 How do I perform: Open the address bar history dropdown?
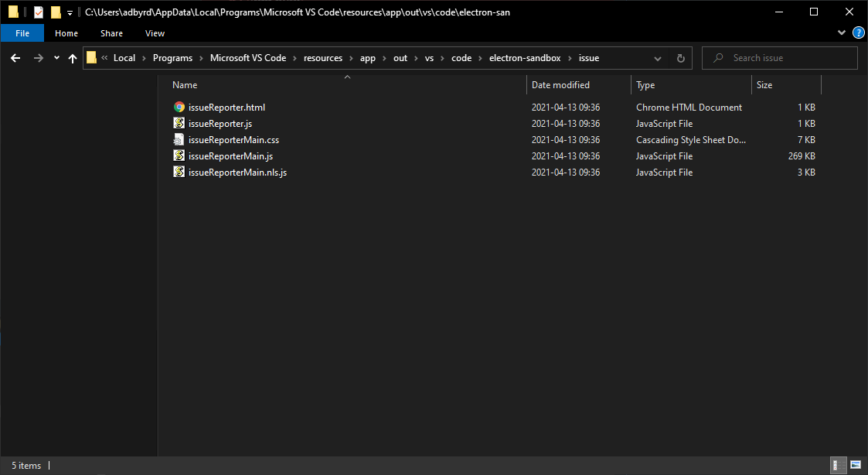click(x=658, y=58)
